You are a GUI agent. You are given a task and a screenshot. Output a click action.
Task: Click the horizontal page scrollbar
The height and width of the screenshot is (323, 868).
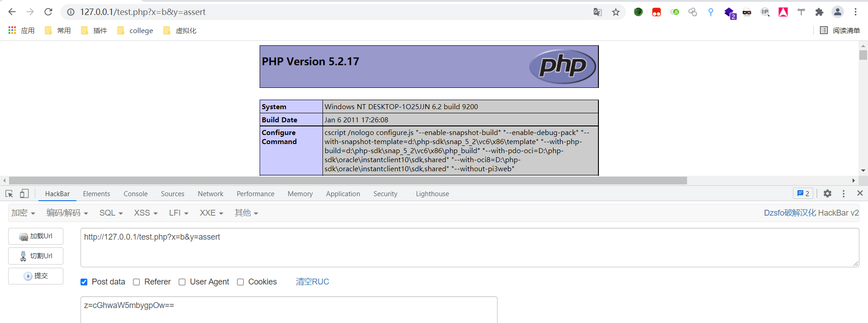coord(348,180)
